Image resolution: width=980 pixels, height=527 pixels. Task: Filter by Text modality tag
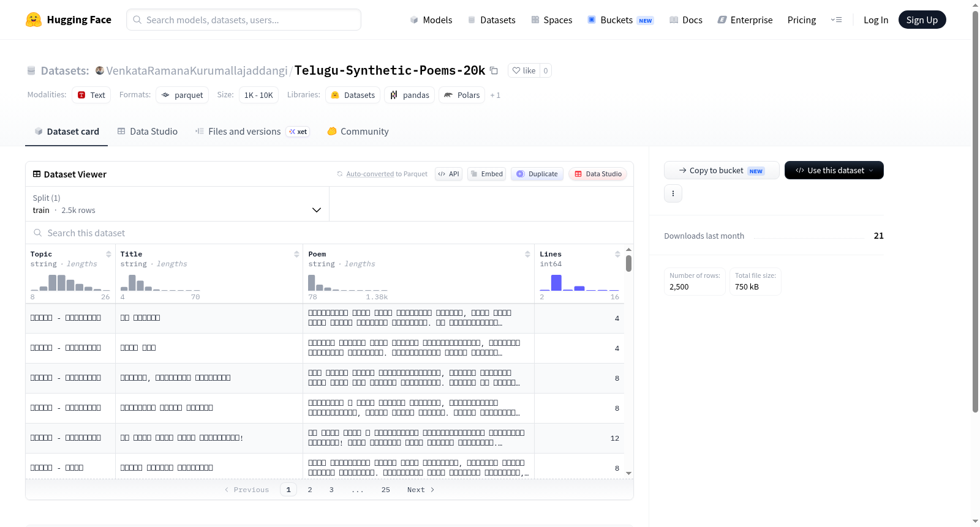91,95
